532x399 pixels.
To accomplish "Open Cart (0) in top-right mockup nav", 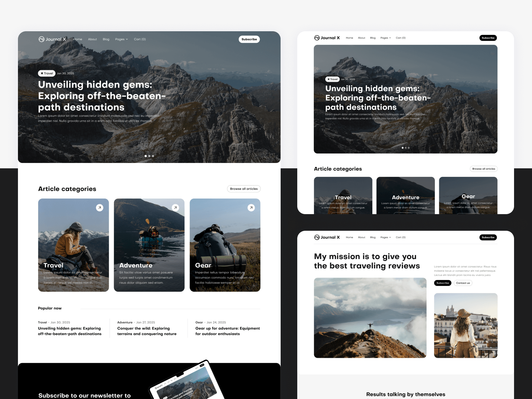I will [401, 38].
